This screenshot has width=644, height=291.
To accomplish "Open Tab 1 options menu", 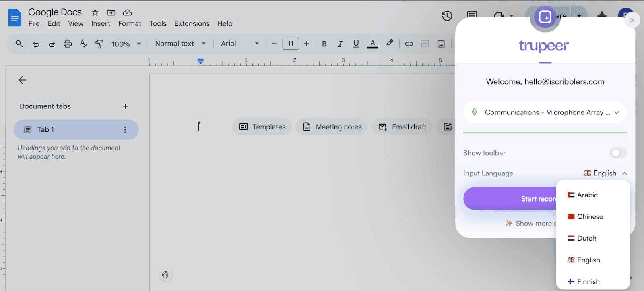I will point(125,130).
